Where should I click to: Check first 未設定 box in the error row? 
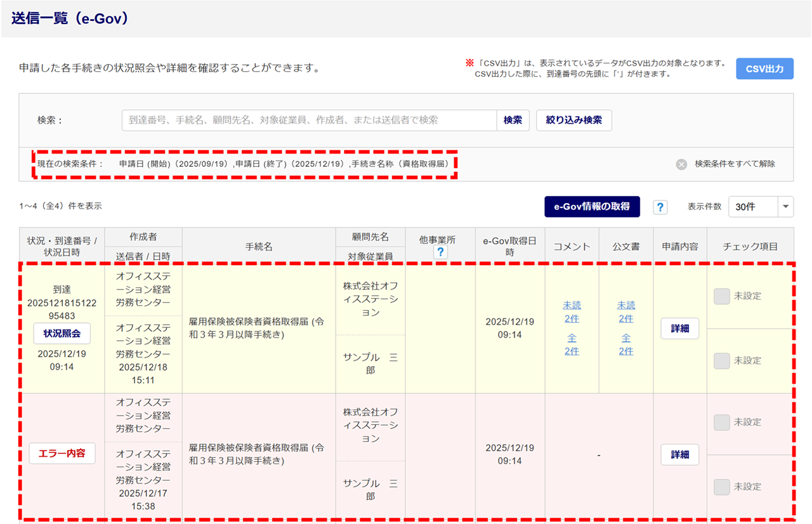[x=722, y=422]
